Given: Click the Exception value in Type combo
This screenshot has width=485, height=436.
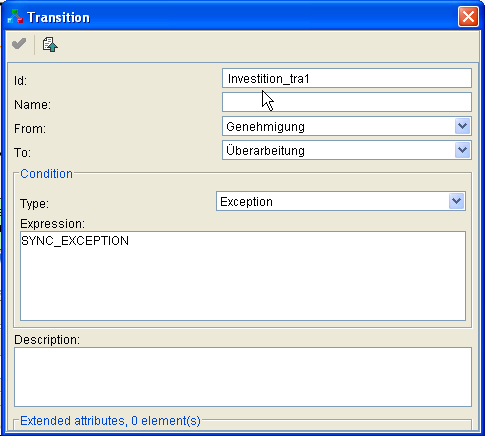Looking at the screenshot, I should click(246, 202).
